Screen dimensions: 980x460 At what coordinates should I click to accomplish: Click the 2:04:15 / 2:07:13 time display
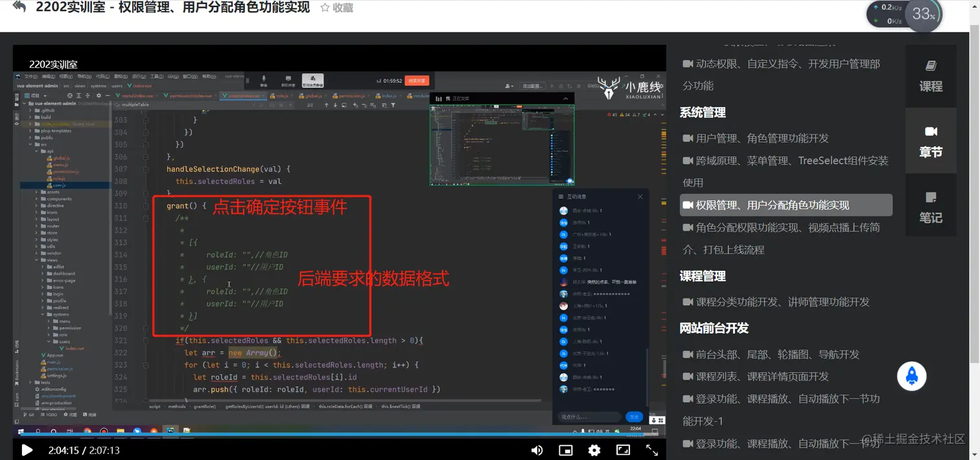(x=84, y=450)
